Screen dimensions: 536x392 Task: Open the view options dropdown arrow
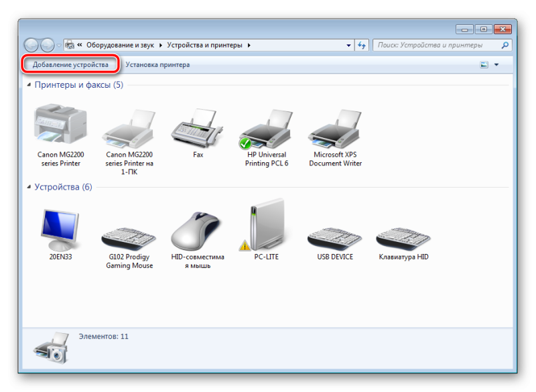(496, 64)
